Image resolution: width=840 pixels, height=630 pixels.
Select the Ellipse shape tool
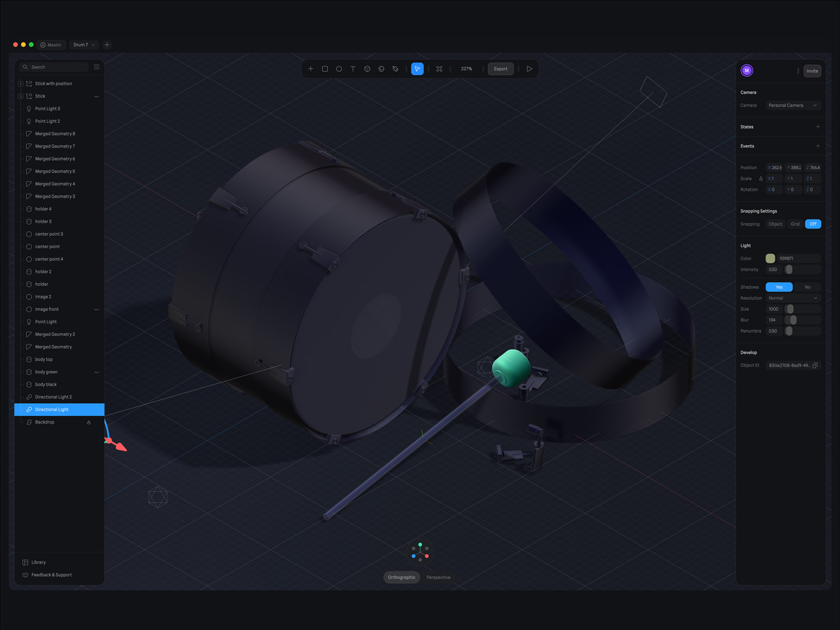(x=339, y=68)
